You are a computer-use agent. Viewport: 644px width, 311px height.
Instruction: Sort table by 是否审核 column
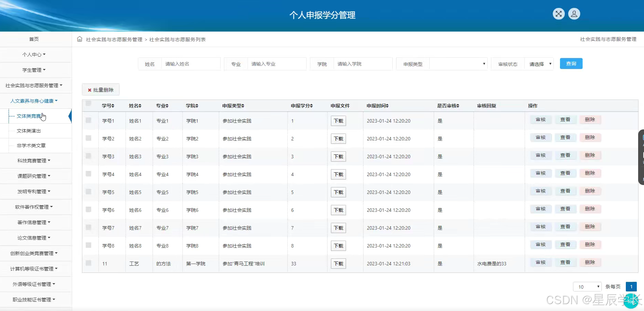[448, 106]
